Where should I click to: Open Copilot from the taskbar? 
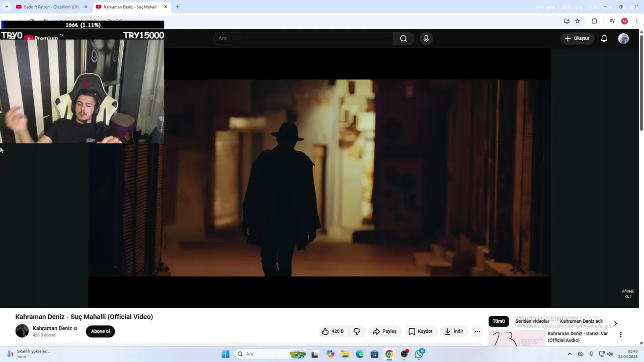pos(330,354)
